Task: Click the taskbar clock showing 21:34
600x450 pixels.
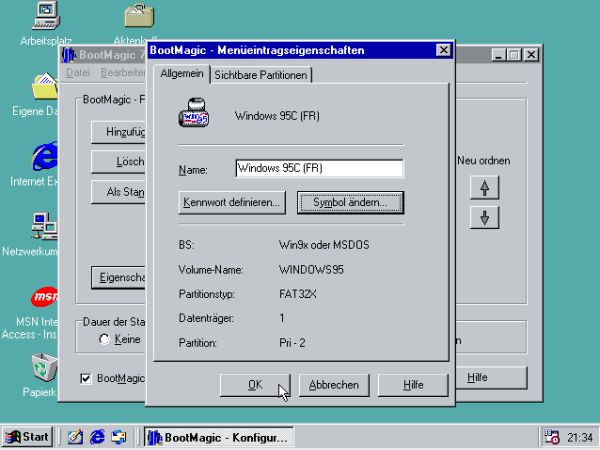Action: coord(580,437)
